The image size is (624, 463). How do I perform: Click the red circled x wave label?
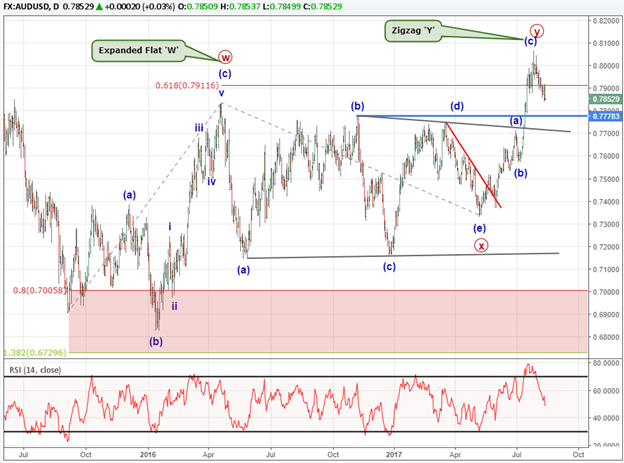click(x=481, y=246)
